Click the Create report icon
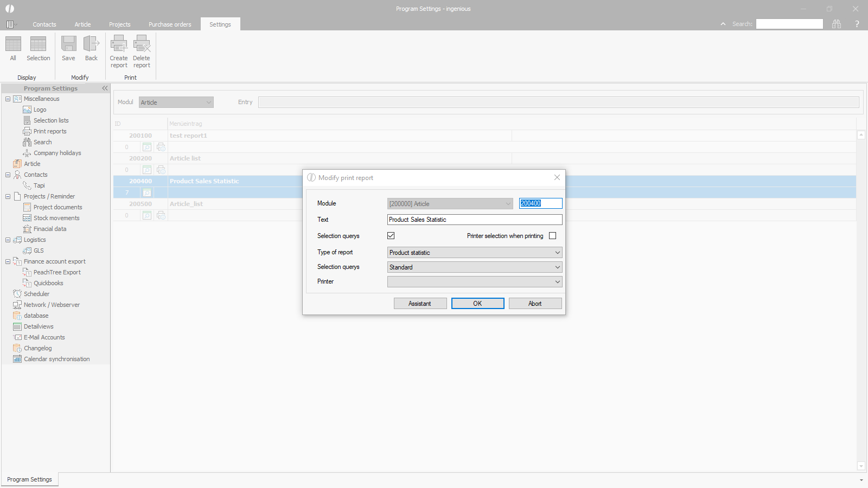The image size is (868, 488). (x=119, y=44)
